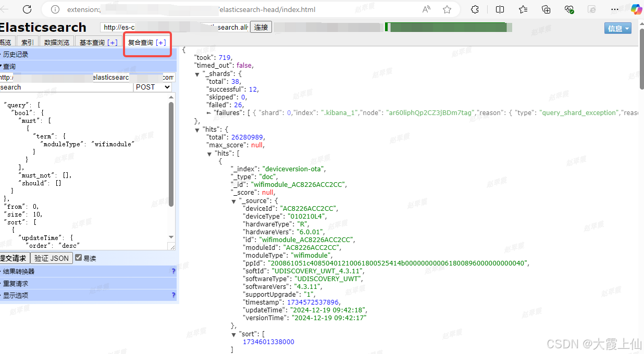Toggle the 易读 checkbox

pos(79,258)
